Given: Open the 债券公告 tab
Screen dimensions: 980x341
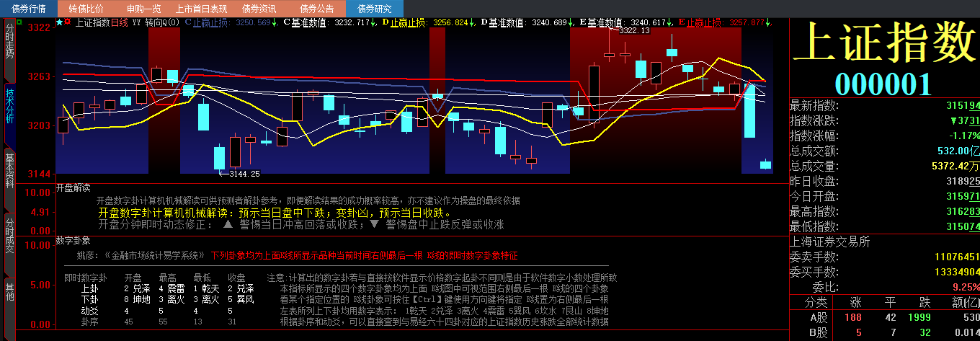Looking at the screenshot, I should 316,9.
